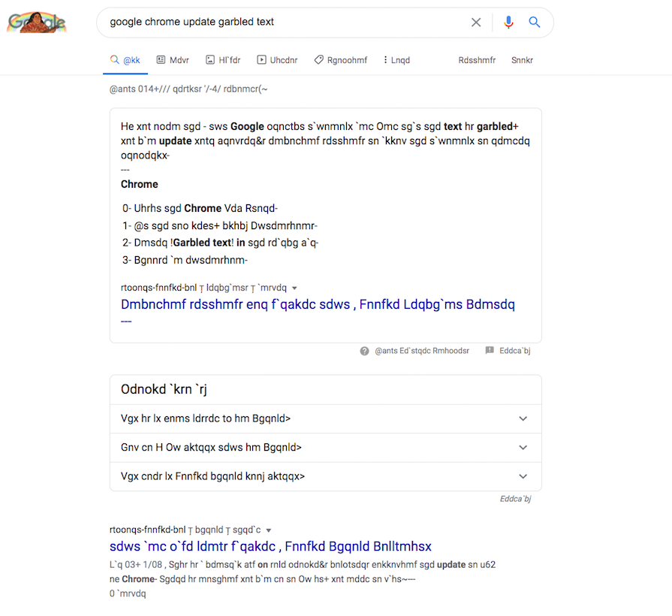Submit search with blue magnifier icon

point(534,22)
